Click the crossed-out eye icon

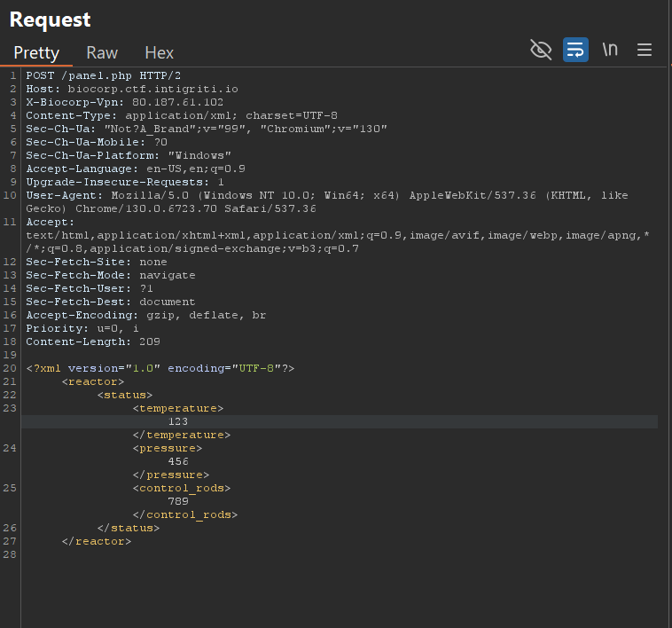click(x=540, y=50)
